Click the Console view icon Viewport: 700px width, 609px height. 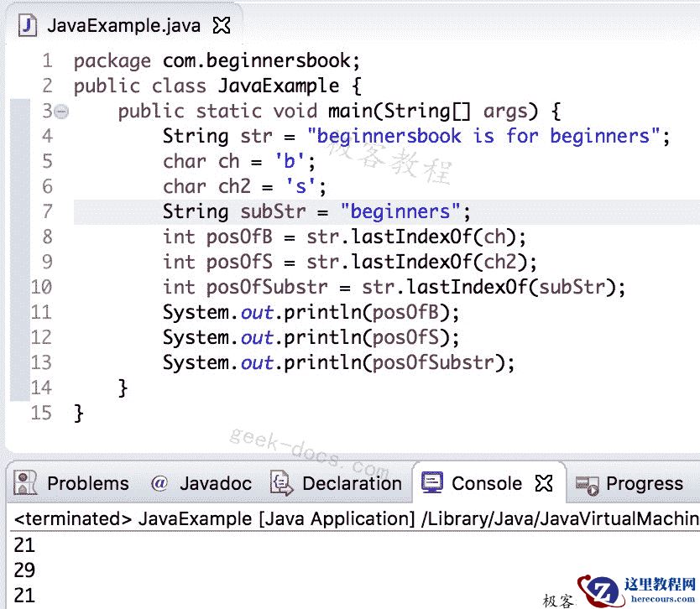click(x=431, y=483)
